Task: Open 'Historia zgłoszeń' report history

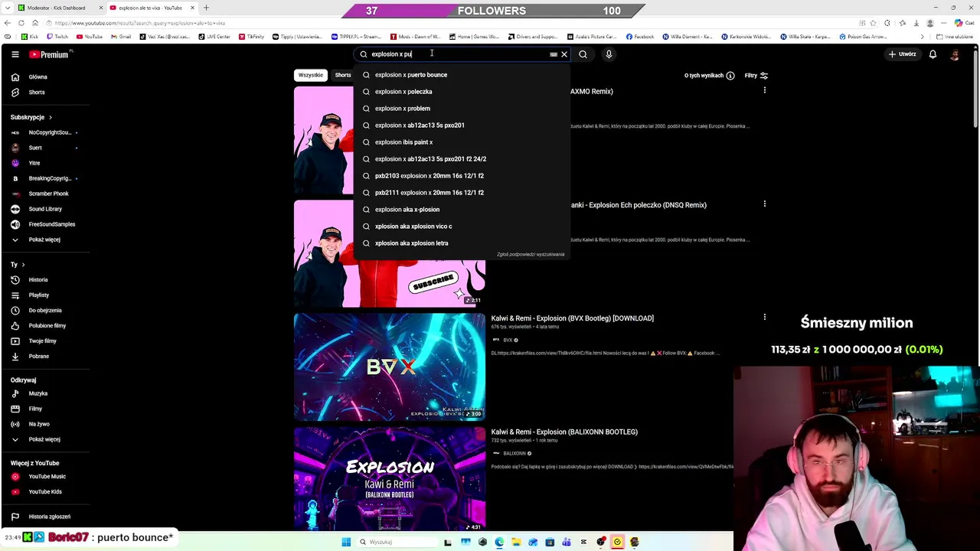Action: (46, 517)
